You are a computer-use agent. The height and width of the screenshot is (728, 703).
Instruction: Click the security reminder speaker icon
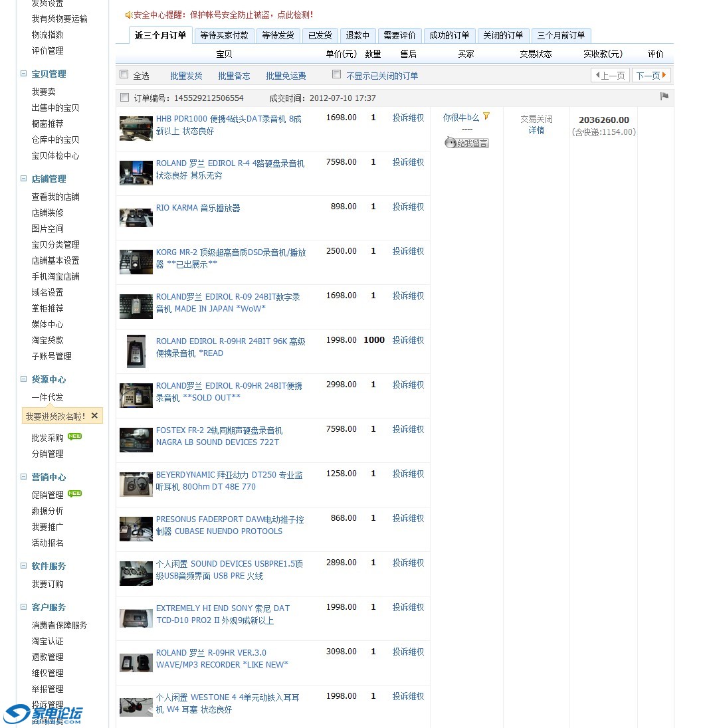click(129, 15)
